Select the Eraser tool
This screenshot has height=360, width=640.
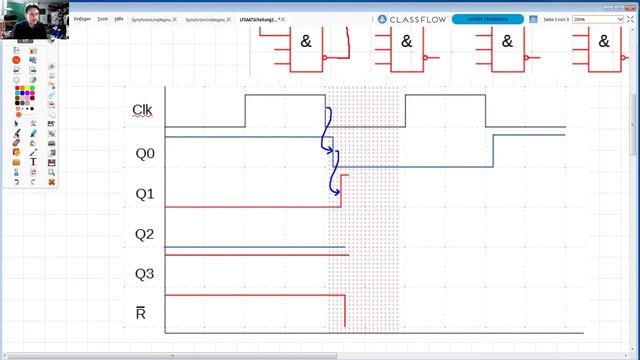[x=16, y=143]
